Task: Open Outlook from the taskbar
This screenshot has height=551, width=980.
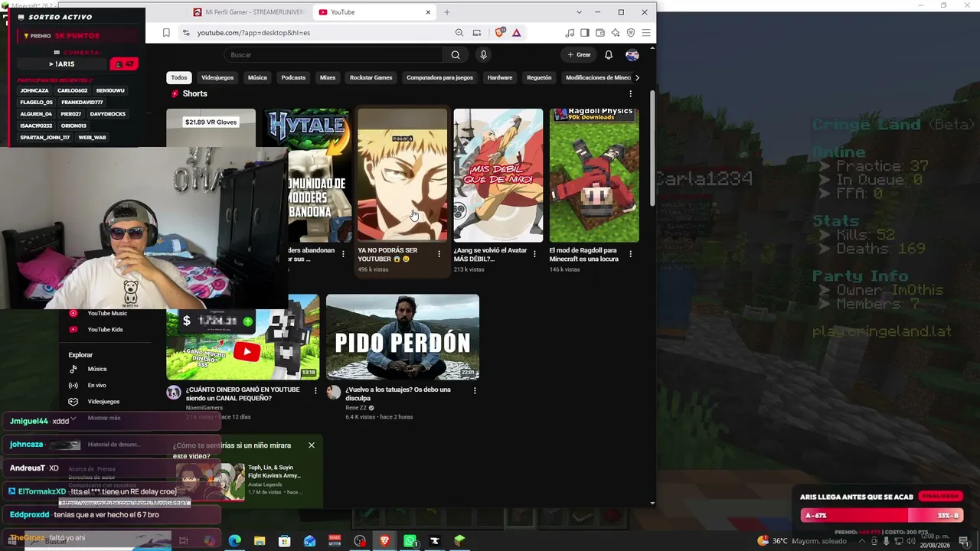Action: click(x=309, y=541)
